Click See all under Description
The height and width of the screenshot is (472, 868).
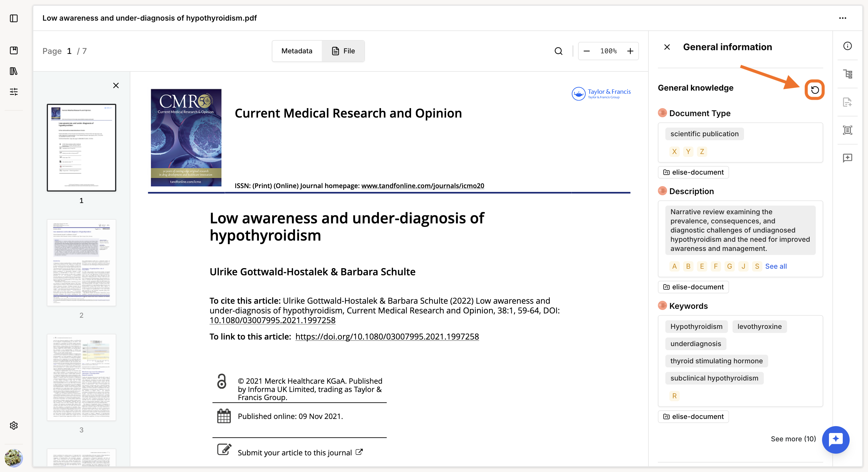coord(776,266)
